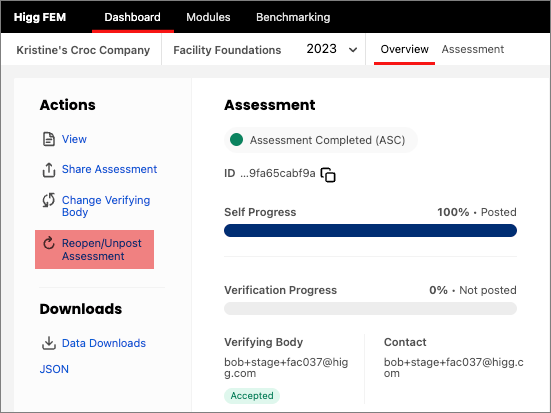Click the Facility Foundations label

(227, 50)
